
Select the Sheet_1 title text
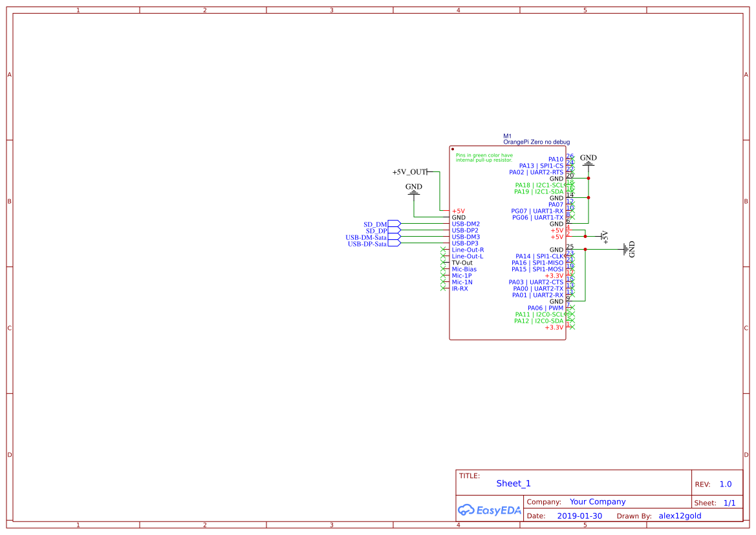pos(513,483)
